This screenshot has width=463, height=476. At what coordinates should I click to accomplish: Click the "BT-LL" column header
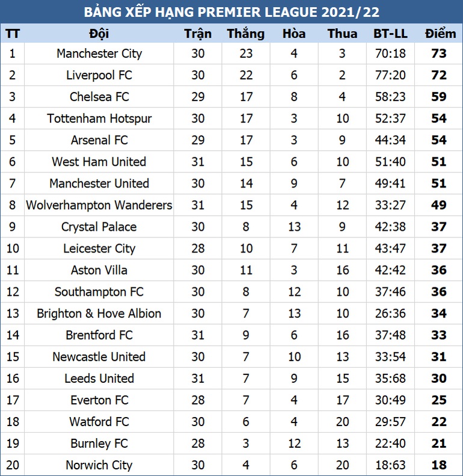click(x=390, y=34)
